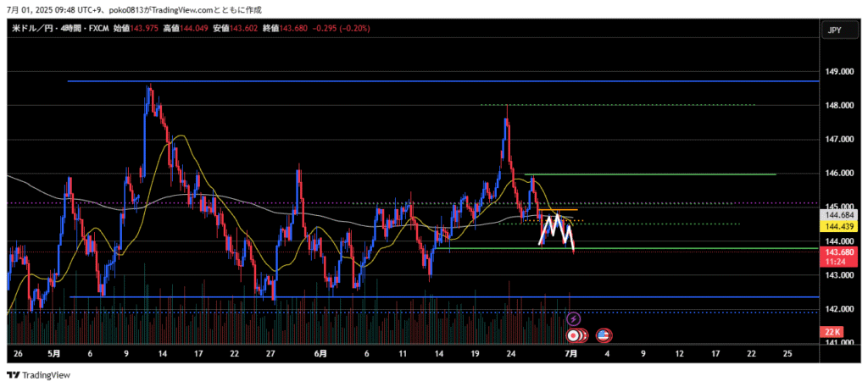
Task: Select the short orange horizontal line
Action: [559, 210]
